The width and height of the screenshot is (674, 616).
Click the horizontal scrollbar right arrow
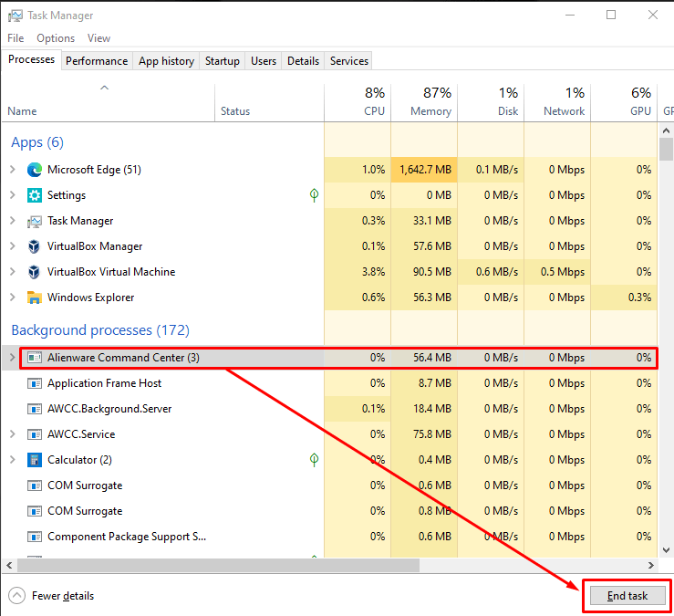[651, 565]
